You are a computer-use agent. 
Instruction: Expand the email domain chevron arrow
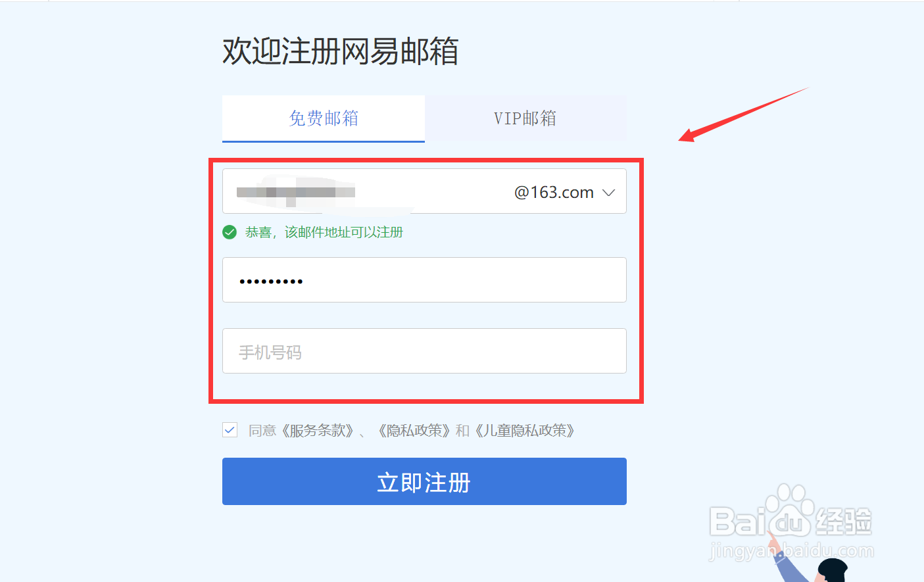pyautogui.click(x=608, y=193)
